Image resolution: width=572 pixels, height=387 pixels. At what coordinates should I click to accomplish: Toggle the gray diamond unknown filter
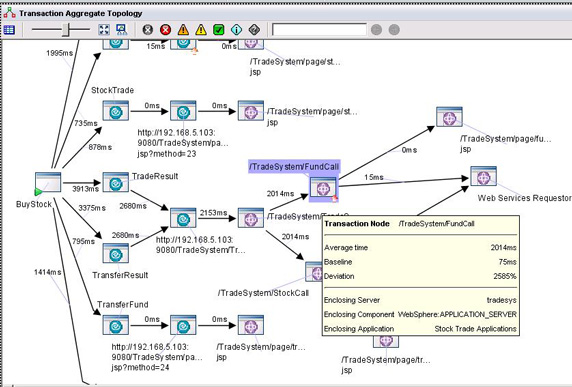[254, 30]
